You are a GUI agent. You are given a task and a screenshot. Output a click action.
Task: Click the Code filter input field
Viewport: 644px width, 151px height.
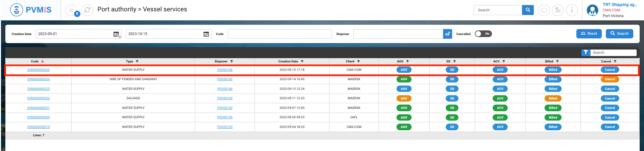pos(280,34)
